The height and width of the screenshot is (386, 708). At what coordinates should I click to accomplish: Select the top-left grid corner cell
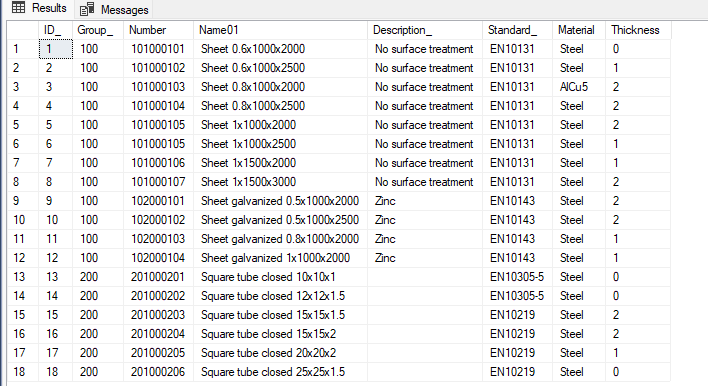coord(23,30)
